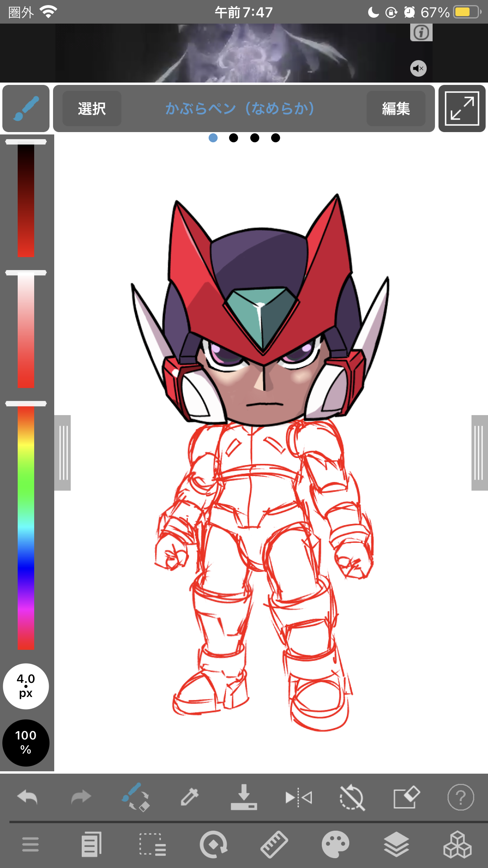Select the eyedropper tool
Viewport: 488px width, 868px height.
coord(189,797)
